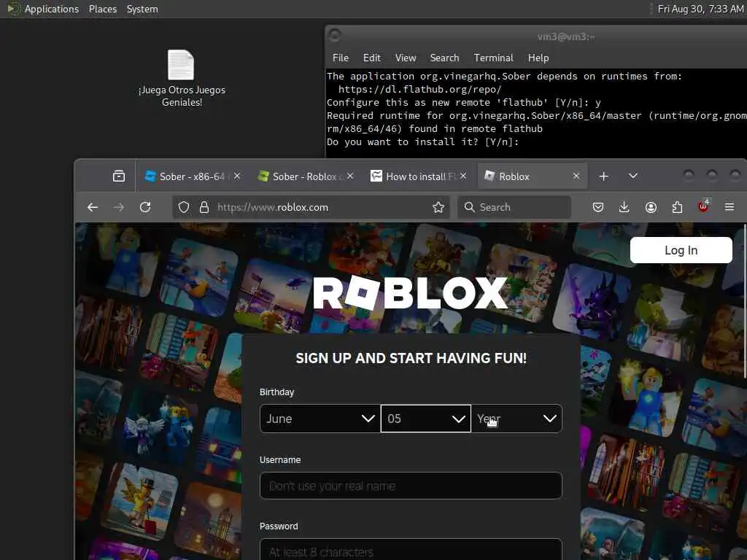Close the active Roblox tab
This screenshot has height=560, width=747.
(576, 176)
